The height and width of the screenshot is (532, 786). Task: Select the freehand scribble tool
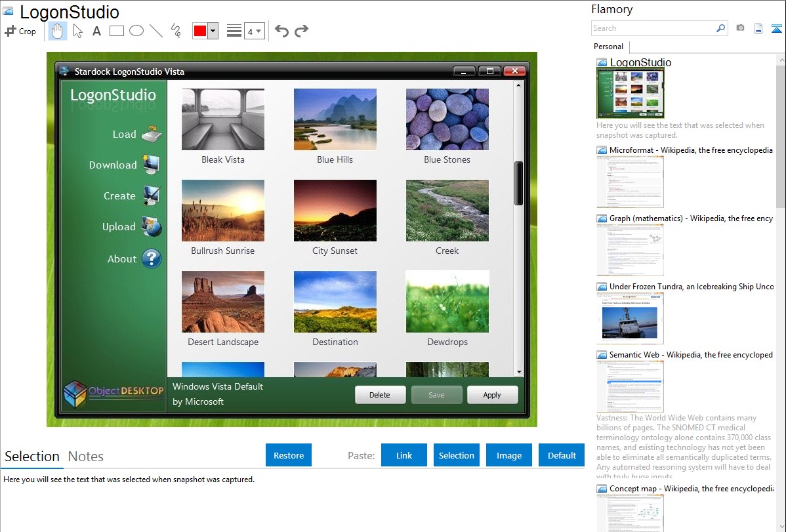click(176, 31)
